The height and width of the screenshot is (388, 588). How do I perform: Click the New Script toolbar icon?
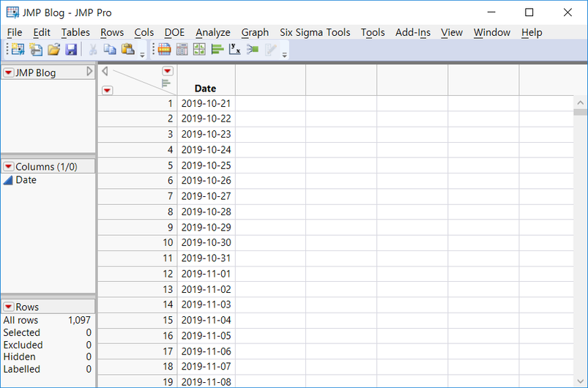(x=36, y=49)
